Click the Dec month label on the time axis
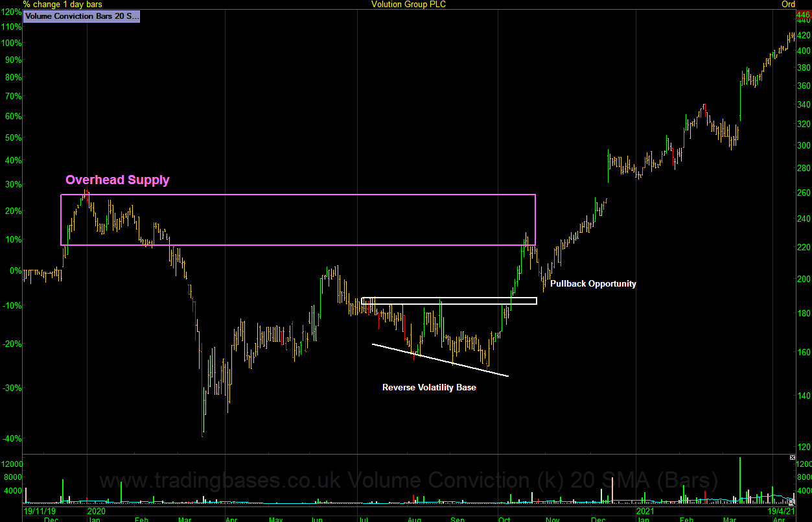The height and width of the screenshot is (522, 812). tap(51, 519)
